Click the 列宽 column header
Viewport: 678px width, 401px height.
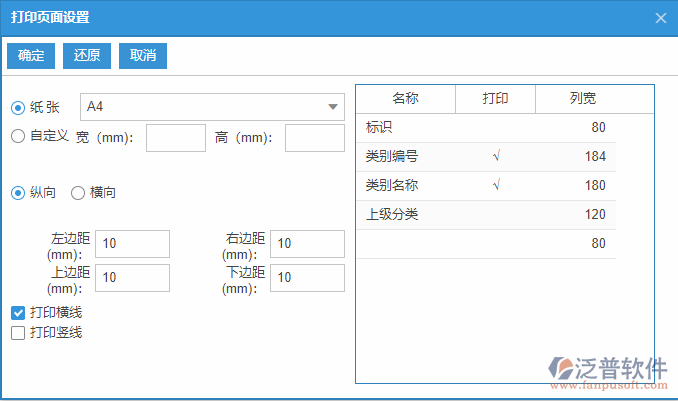(582, 99)
